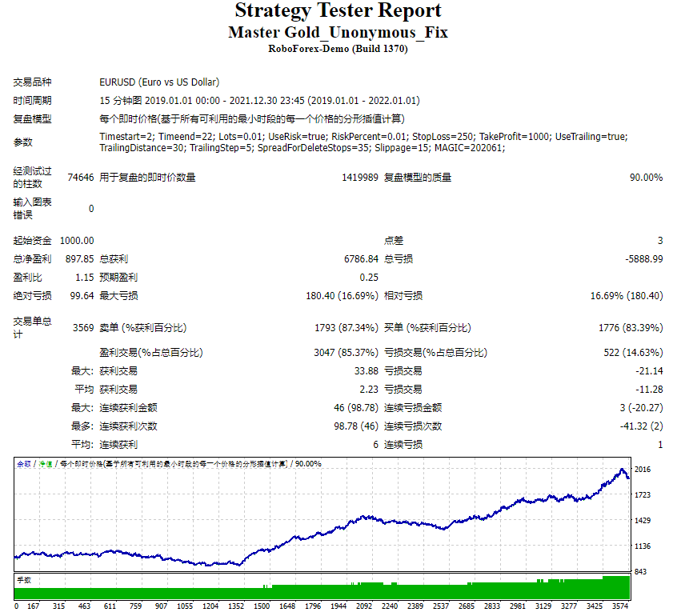The image size is (673, 616).
Task: Click the 90.00% modelling quality value
Action: point(646,177)
